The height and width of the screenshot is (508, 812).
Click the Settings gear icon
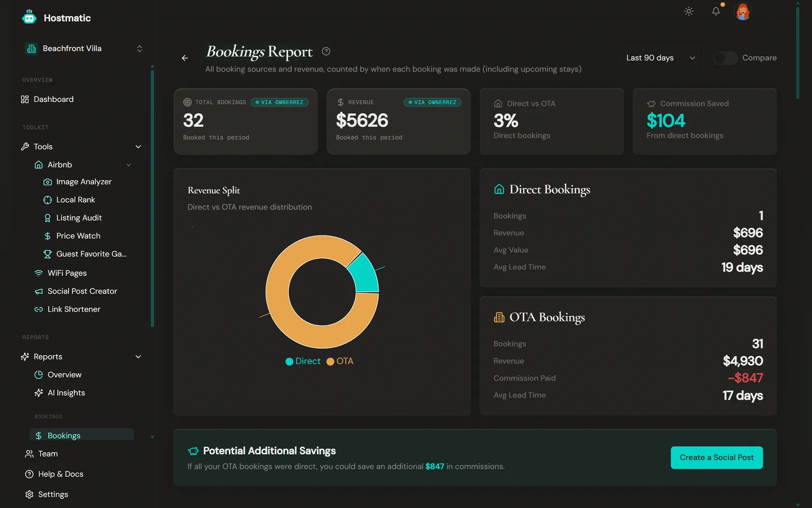tap(29, 494)
